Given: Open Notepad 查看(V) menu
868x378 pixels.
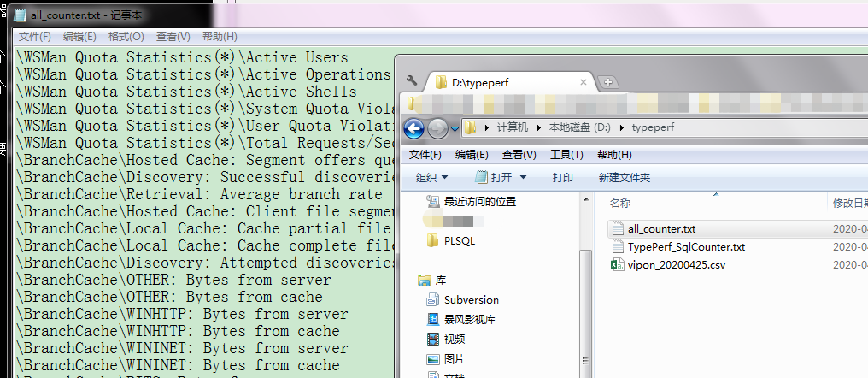Looking at the screenshot, I should (173, 37).
